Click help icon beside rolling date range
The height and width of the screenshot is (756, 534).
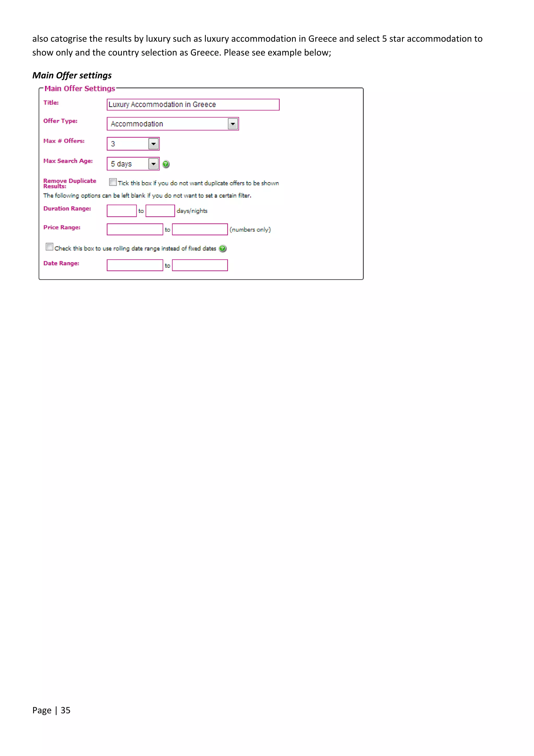[x=223, y=249]
